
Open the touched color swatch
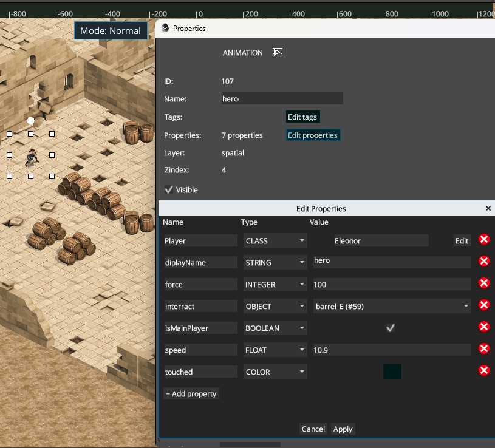(392, 372)
